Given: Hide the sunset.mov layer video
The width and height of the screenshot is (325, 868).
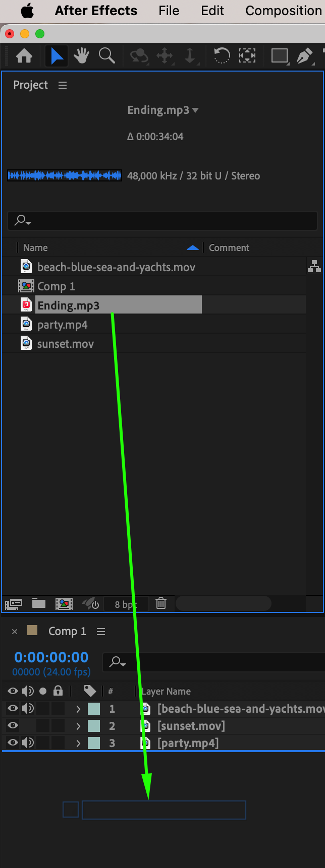Looking at the screenshot, I should (13, 726).
